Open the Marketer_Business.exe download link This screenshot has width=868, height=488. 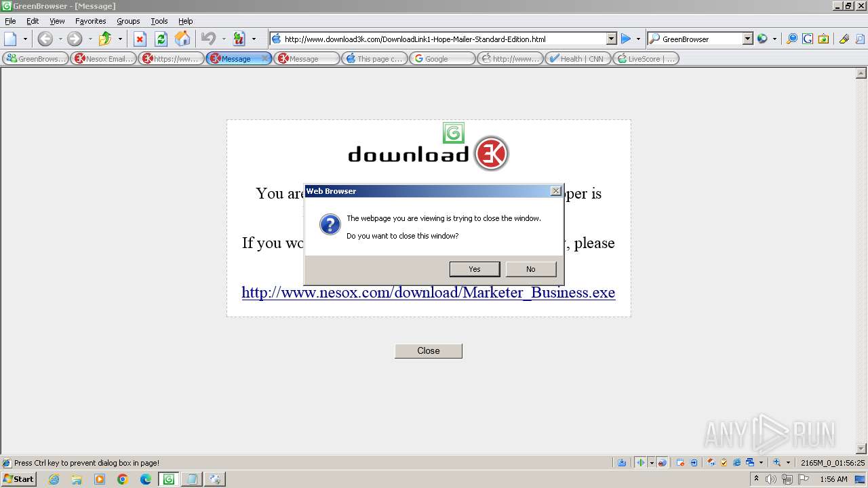429,293
